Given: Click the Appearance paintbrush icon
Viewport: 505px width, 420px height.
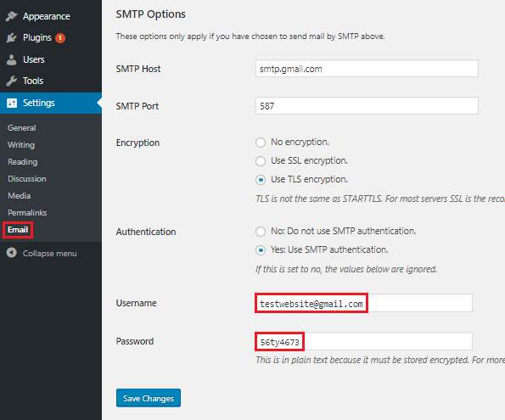Looking at the screenshot, I should click(x=12, y=16).
